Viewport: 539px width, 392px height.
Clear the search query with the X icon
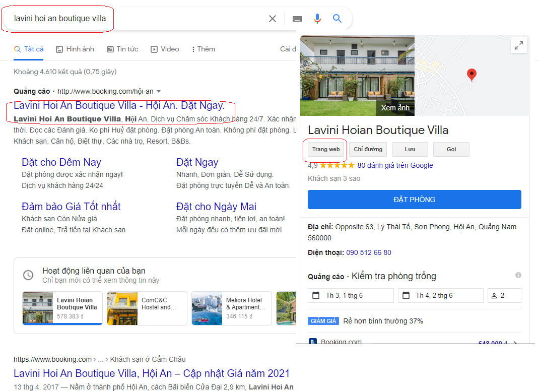point(272,18)
